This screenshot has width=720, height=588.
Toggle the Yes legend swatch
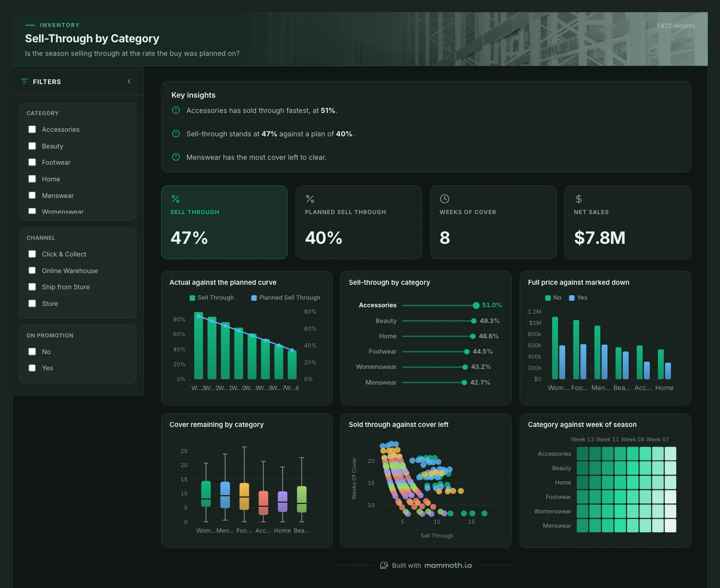(572, 298)
